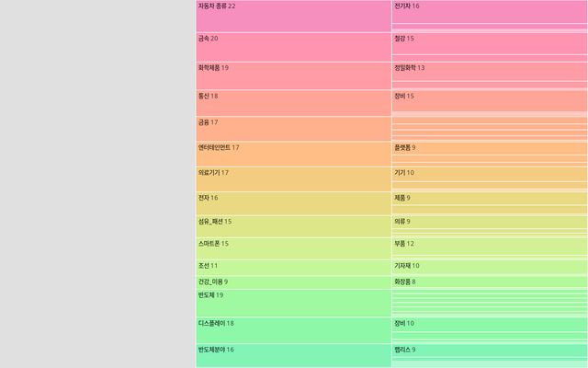
Task: Select the 전자 16 block
Action: click(x=294, y=203)
